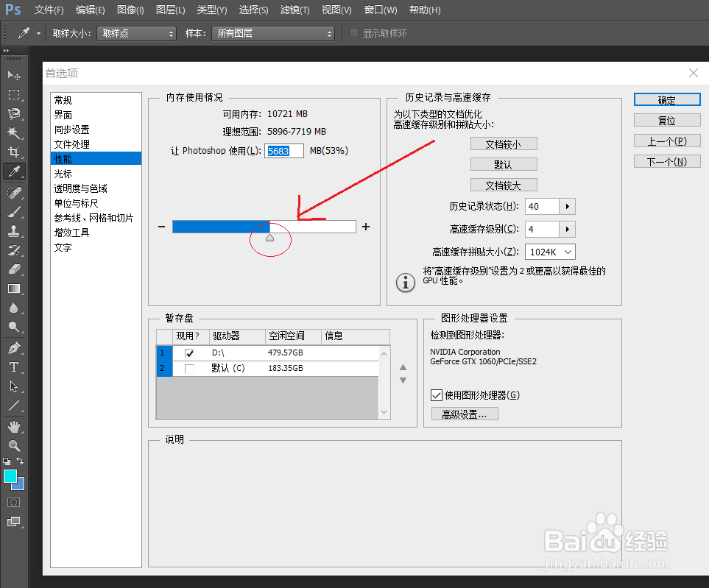Open 高速缓存拼贴大小 1024K dropdown
Screen dimensions: 709x588
tap(550, 252)
